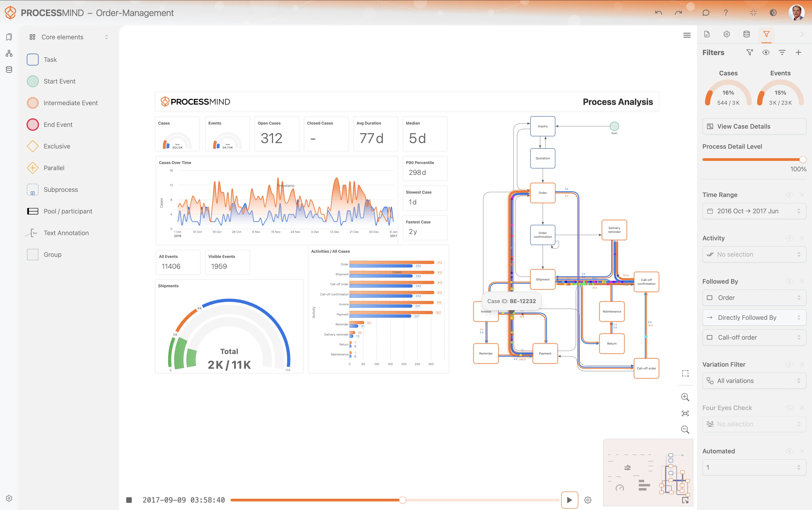
Task: Open the data source icon in the left sidebar
Action: pos(8,70)
